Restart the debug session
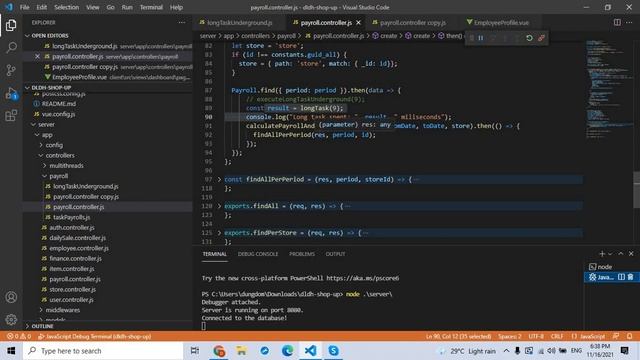Screen dimensions: 640x360 [x=529, y=38]
